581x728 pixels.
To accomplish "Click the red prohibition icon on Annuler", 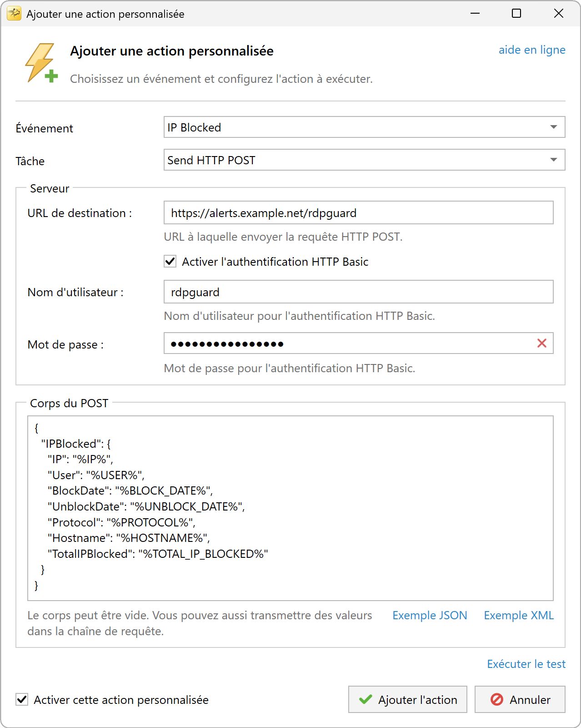I will (497, 699).
